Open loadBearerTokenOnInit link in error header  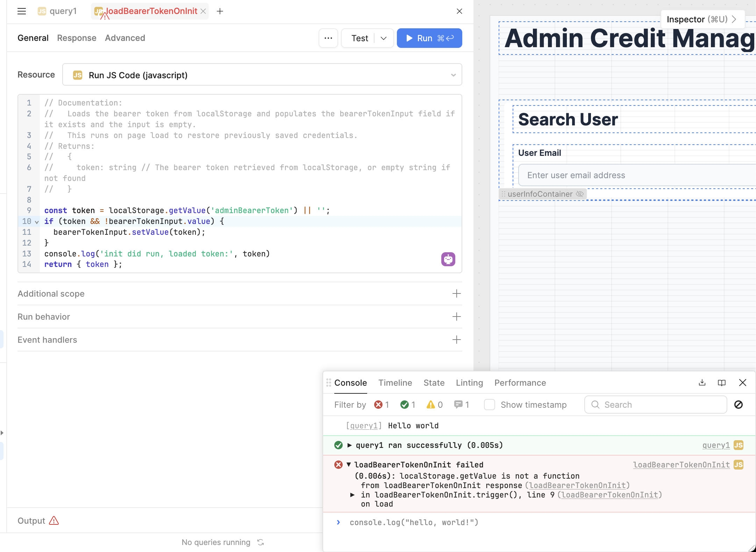click(x=681, y=465)
